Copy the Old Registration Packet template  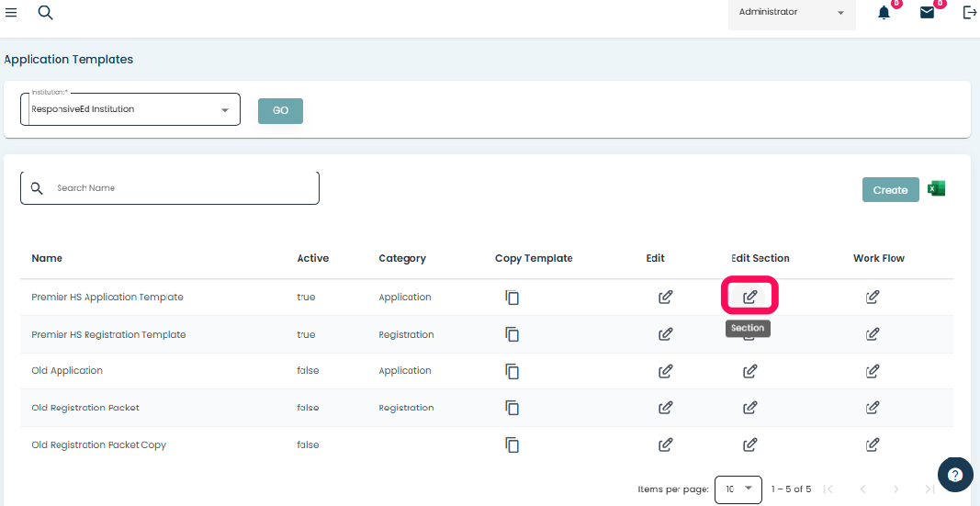512,408
